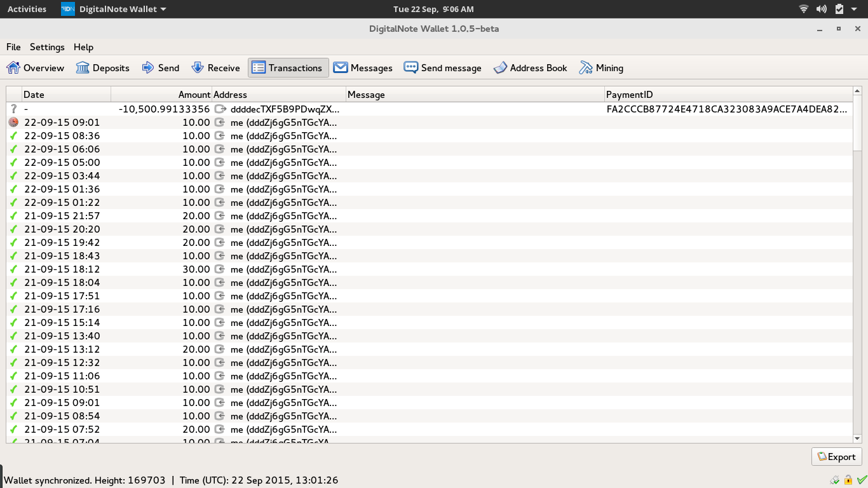Select the 21-09-15 09:01 transaction date
This screenshot has width=868, height=488.
point(62,403)
